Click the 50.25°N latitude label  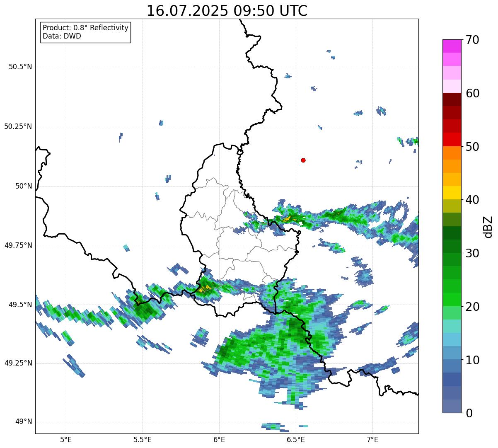point(18,126)
